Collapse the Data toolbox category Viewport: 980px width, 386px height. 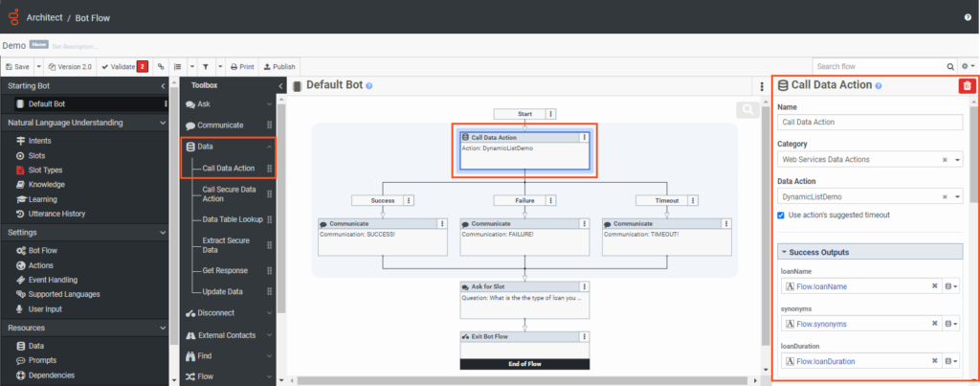[269, 147]
